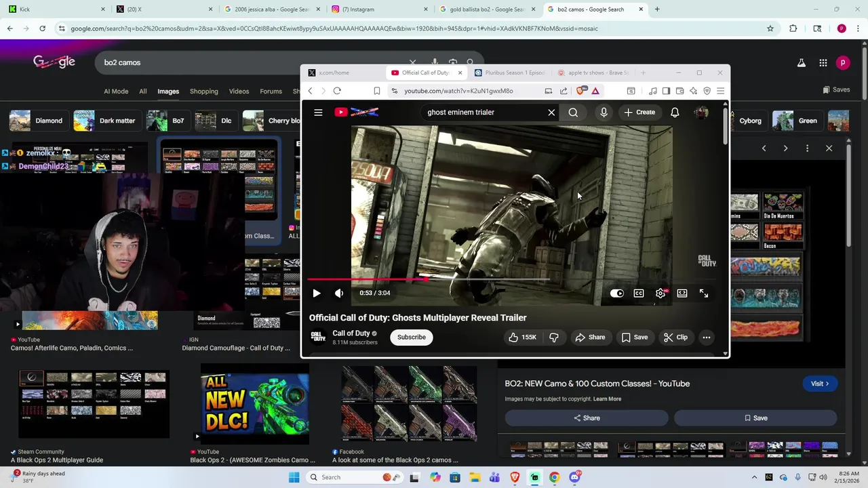Switch to Kick tab in Chrome

(x=54, y=9)
